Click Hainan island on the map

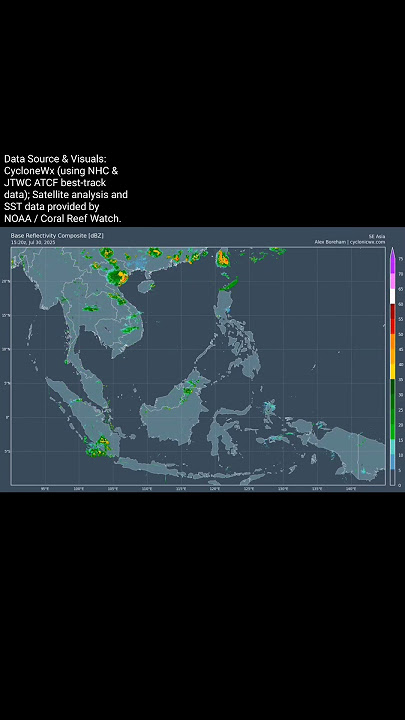pos(144,287)
